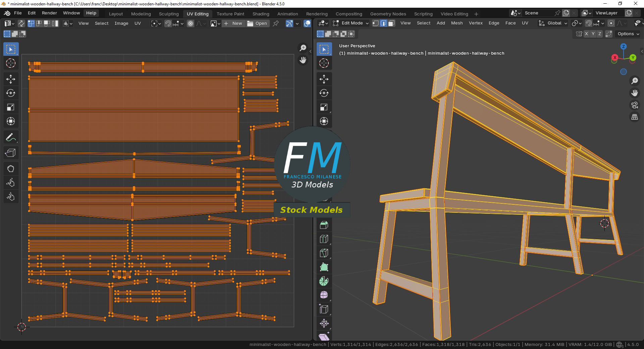Select the Transform tool in 3D viewport

pyautogui.click(x=324, y=121)
